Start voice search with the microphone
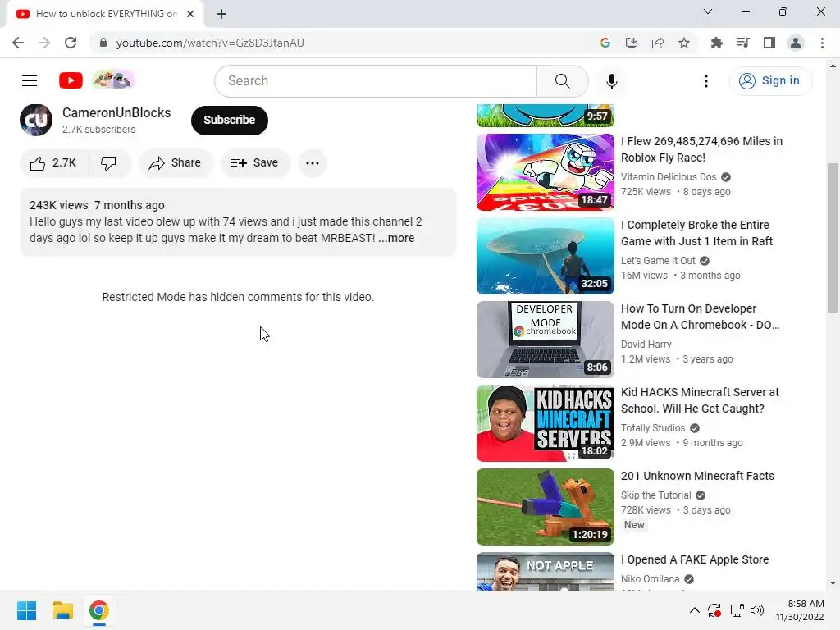The image size is (840, 630). coord(612,81)
